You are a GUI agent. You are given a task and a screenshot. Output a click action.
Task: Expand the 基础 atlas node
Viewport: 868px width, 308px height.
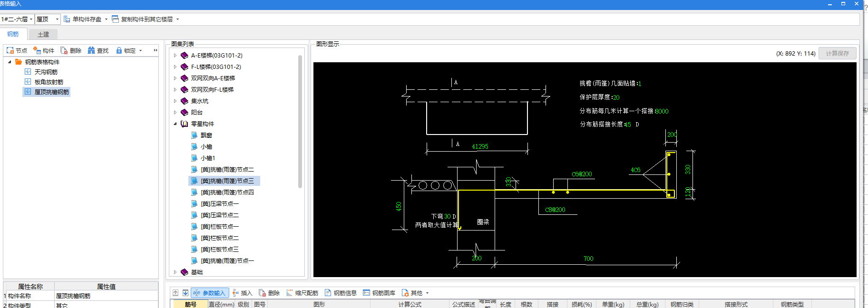(175, 272)
